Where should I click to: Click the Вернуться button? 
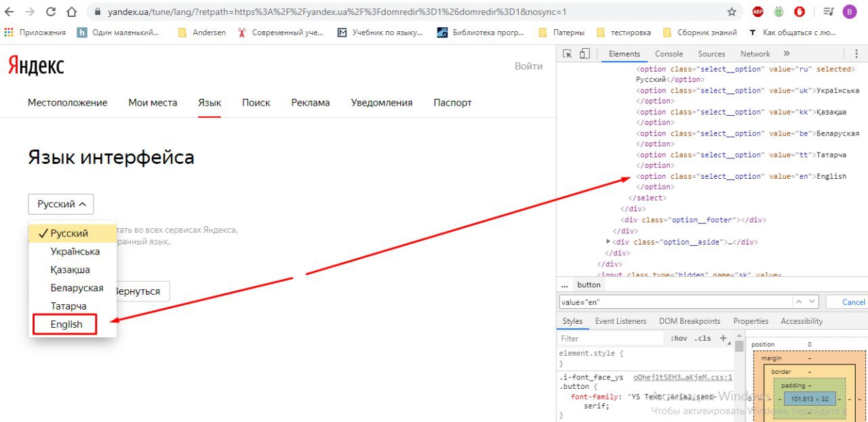point(137,291)
